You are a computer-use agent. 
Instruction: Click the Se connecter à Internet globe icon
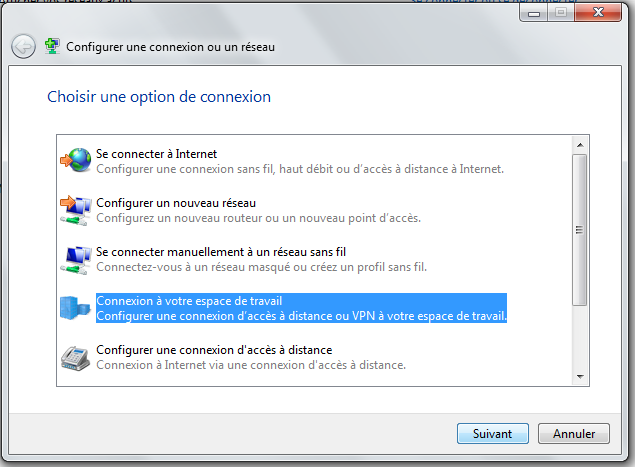76,161
